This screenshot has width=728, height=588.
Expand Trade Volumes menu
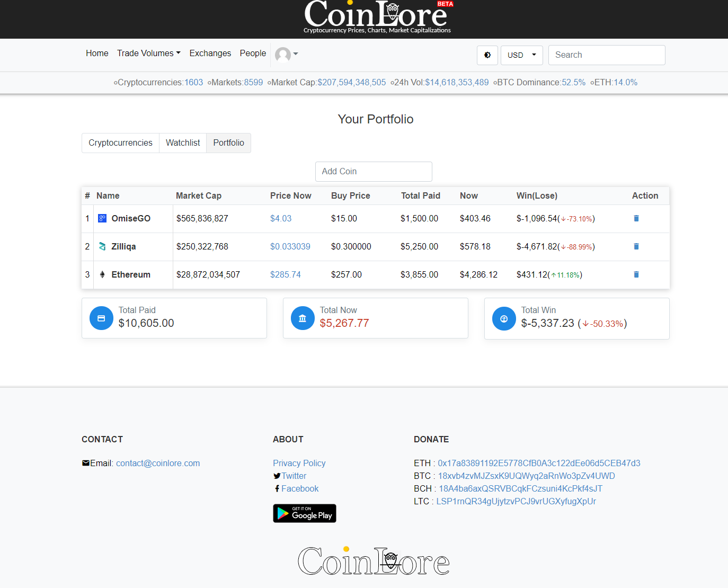pos(149,53)
